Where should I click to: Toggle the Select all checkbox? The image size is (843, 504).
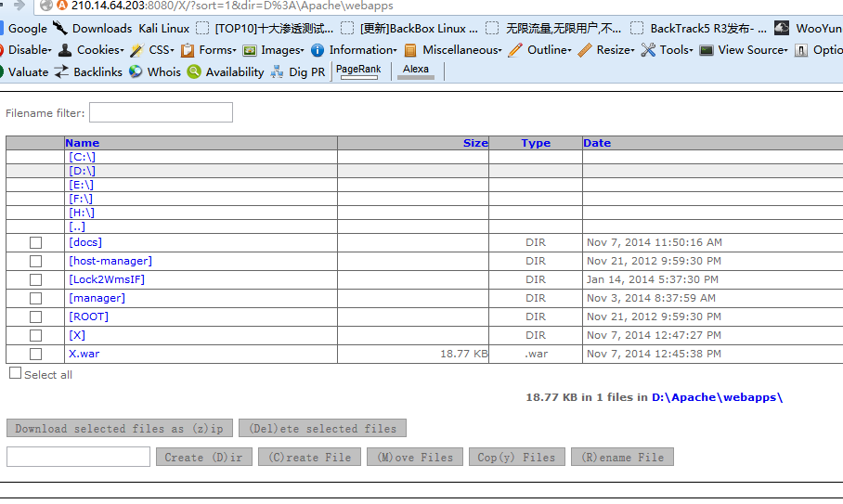click(16, 373)
